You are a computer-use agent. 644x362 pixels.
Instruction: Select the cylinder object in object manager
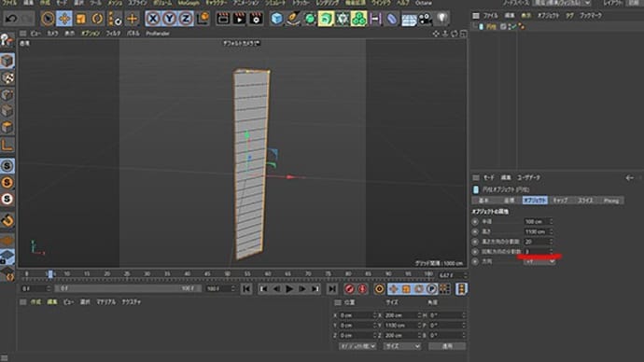pyautogui.click(x=491, y=27)
